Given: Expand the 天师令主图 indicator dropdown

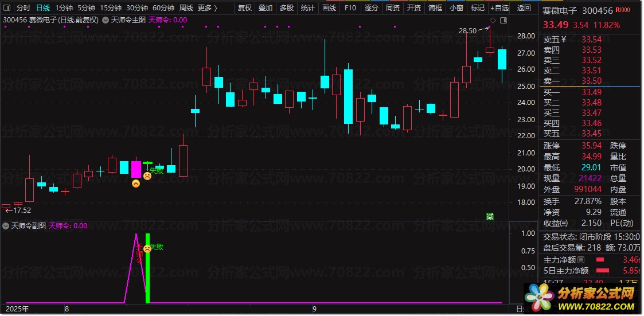Looking at the screenshot, I should coord(105,19).
